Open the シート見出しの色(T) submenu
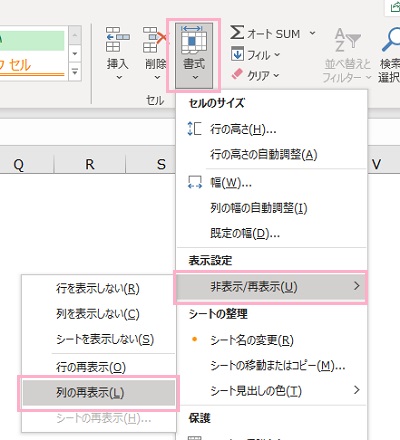The image size is (400, 440). click(271, 390)
